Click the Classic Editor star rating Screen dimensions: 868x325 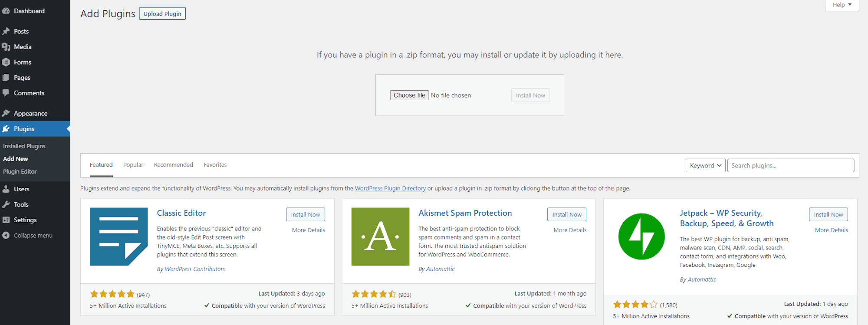pyautogui.click(x=112, y=294)
